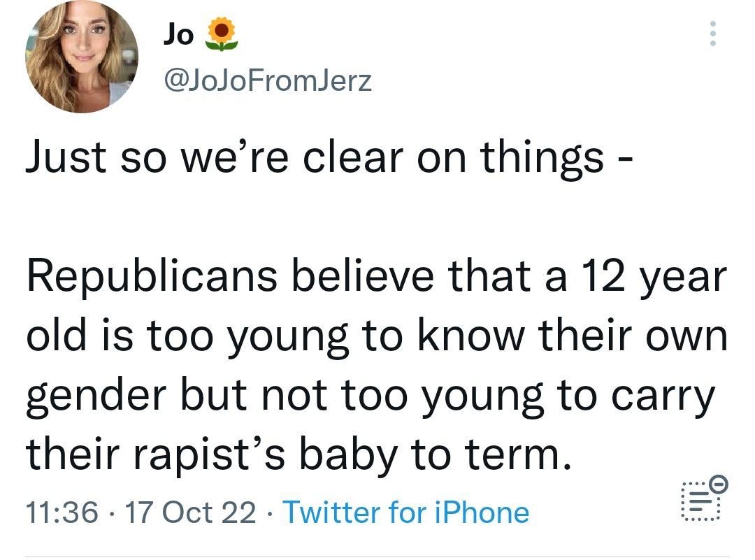Screen dimensions: 755x560
Task: Click the divider line below the timestamp
Action: coord(377,556)
